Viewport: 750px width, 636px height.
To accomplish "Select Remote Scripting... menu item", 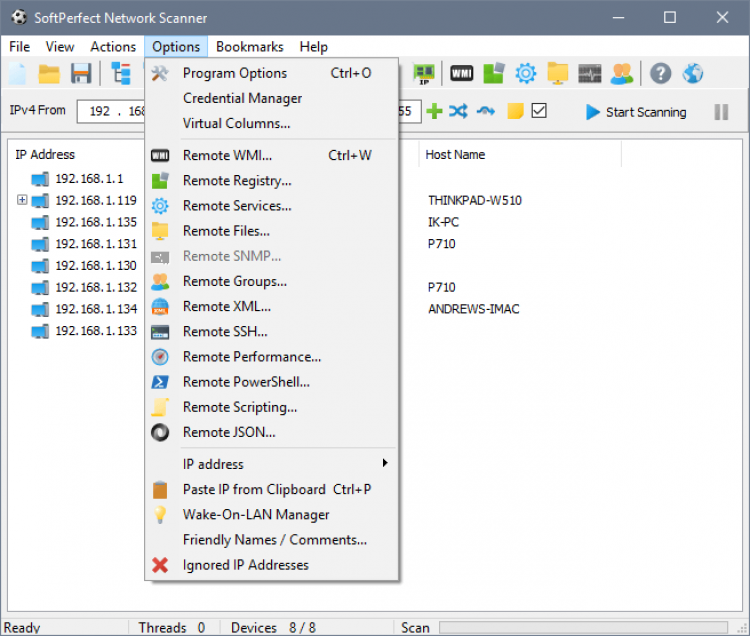I will point(272,407).
